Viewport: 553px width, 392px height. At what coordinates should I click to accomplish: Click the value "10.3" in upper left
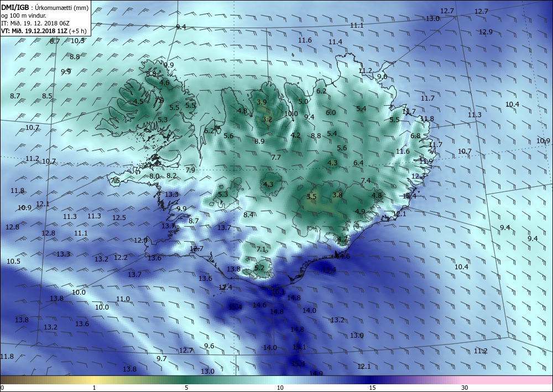(x=77, y=40)
